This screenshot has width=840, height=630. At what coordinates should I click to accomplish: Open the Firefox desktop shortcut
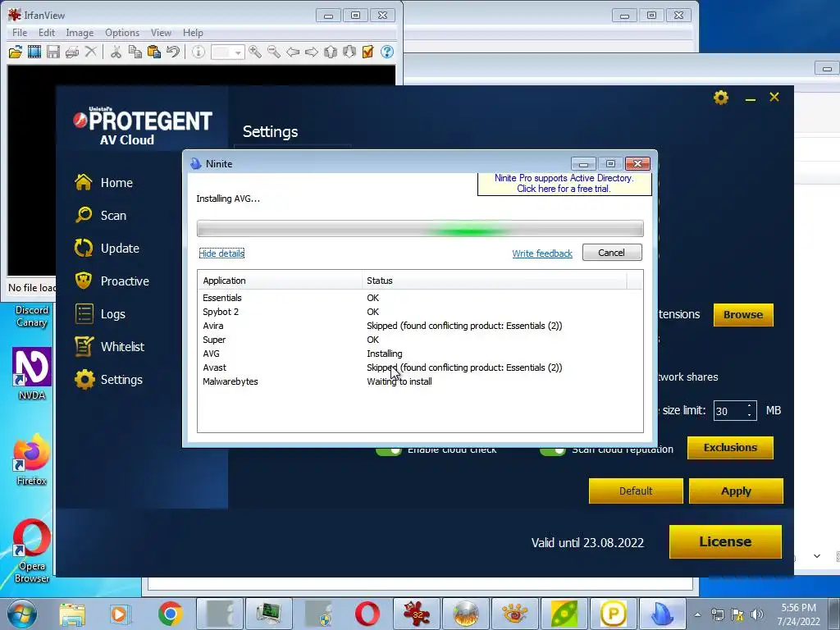[32, 461]
